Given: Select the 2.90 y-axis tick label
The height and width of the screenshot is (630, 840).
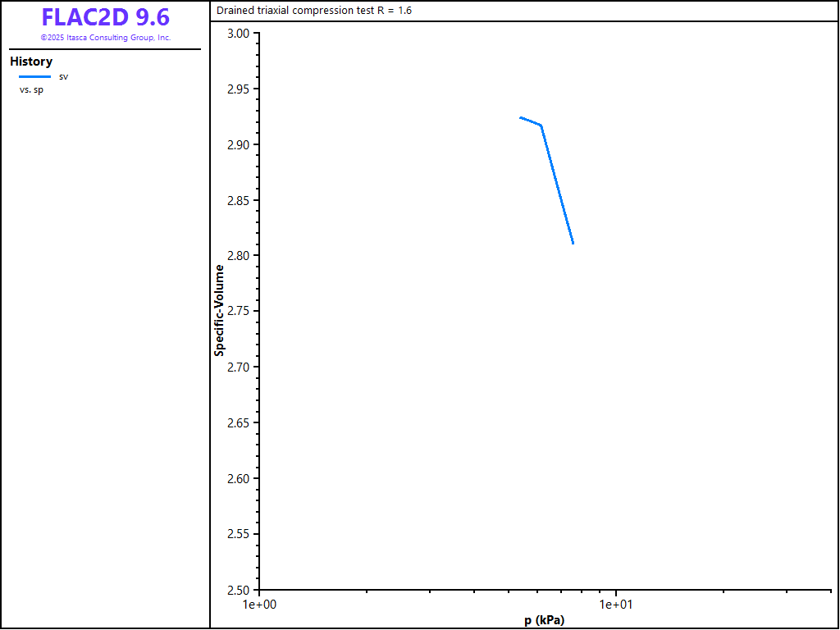Looking at the screenshot, I should (x=238, y=145).
